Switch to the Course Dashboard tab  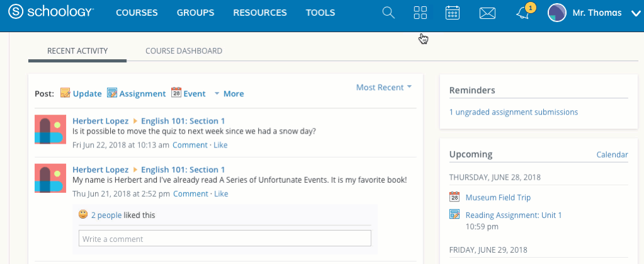[x=183, y=51]
